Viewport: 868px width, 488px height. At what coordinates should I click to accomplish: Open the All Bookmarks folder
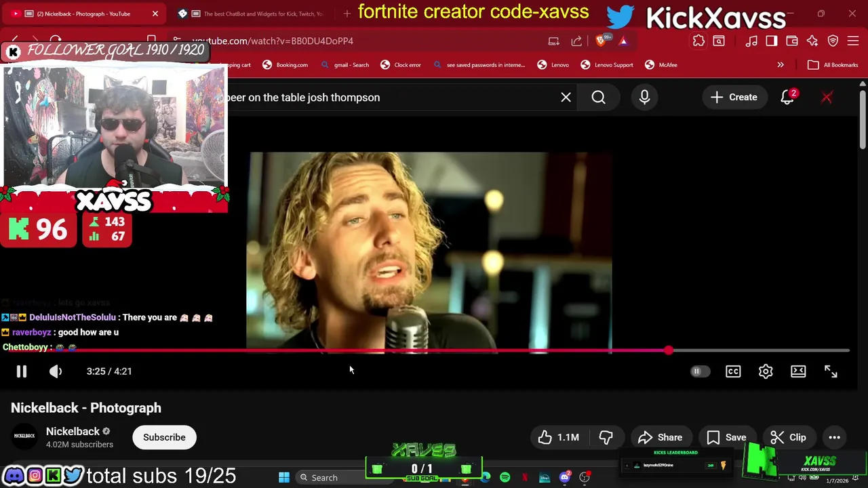833,65
